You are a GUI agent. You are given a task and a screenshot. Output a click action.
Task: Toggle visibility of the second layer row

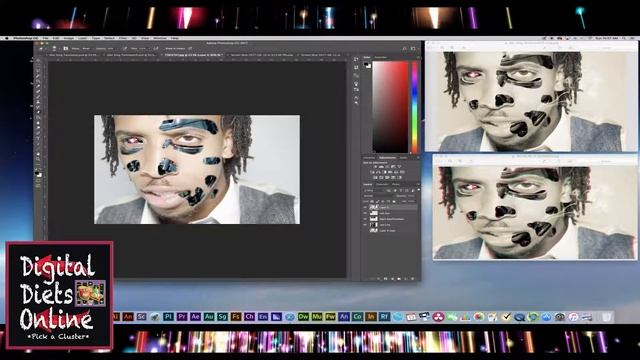[365, 213]
